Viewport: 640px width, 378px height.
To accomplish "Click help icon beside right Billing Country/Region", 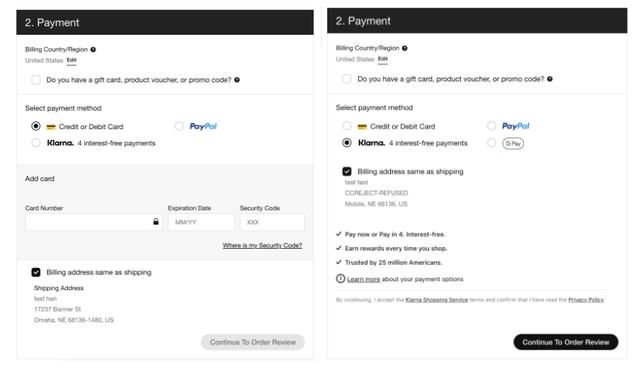I will point(404,48).
